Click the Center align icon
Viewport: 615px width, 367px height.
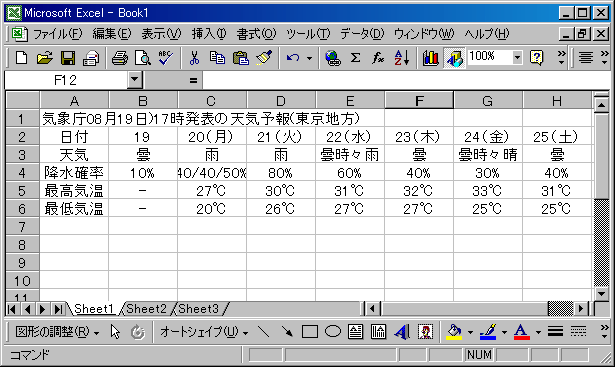[x=586, y=58]
